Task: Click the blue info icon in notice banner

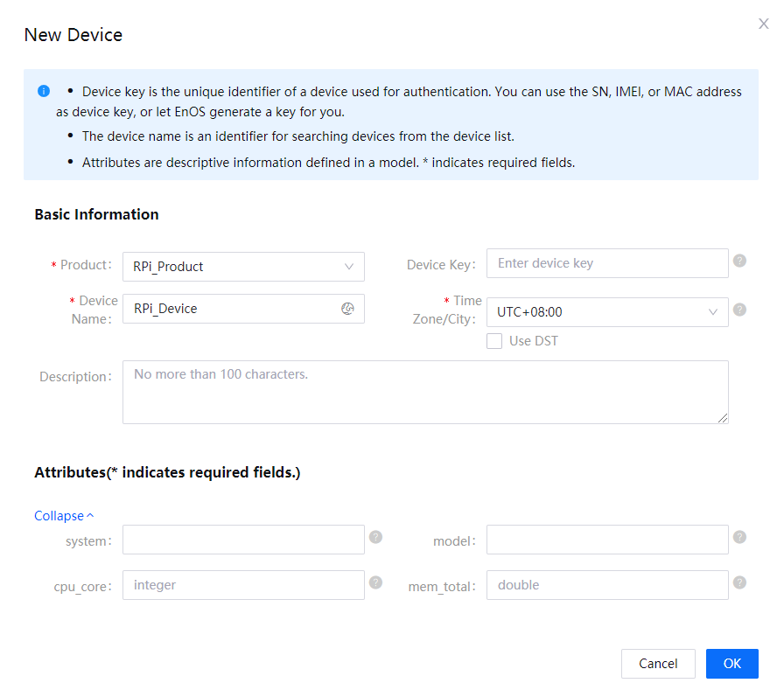Action: (44, 92)
